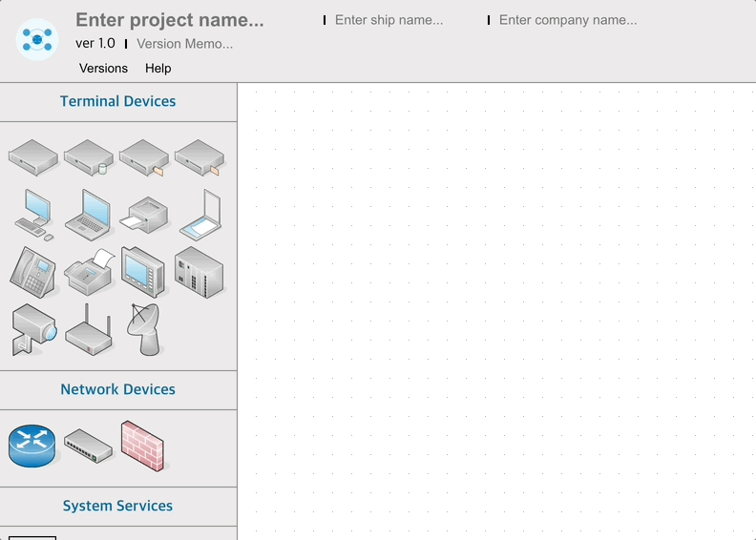This screenshot has height=540, width=756.
Task: Click the desktop computer icon
Action: 34,215
